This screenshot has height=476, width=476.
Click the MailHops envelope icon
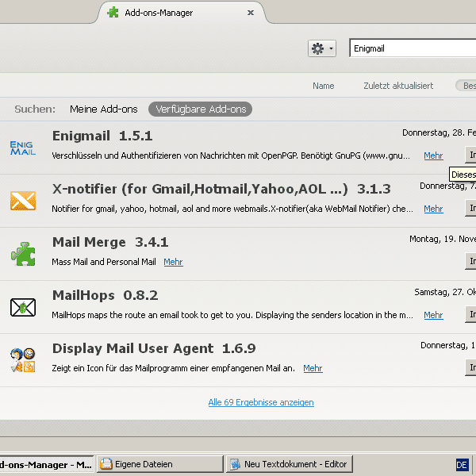pos(23,307)
